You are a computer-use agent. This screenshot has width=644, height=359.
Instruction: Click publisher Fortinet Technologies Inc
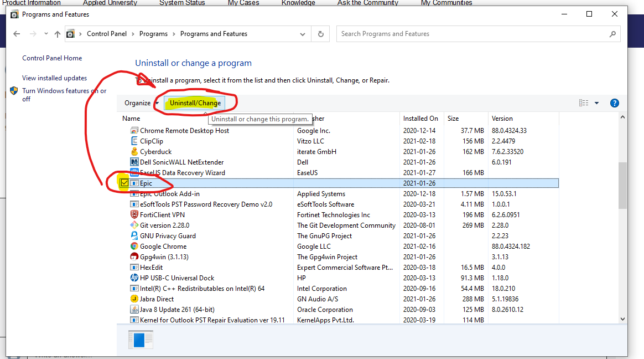[x=334, y=214]
